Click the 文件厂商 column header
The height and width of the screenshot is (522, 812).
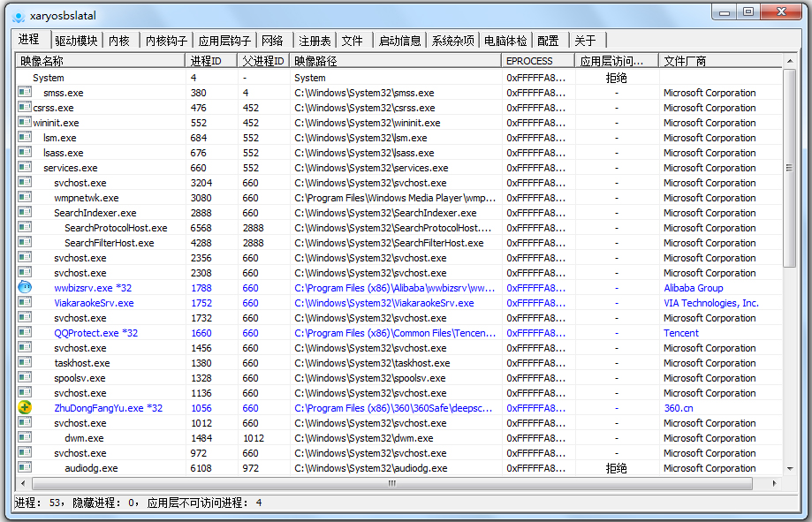pos(719,61)
